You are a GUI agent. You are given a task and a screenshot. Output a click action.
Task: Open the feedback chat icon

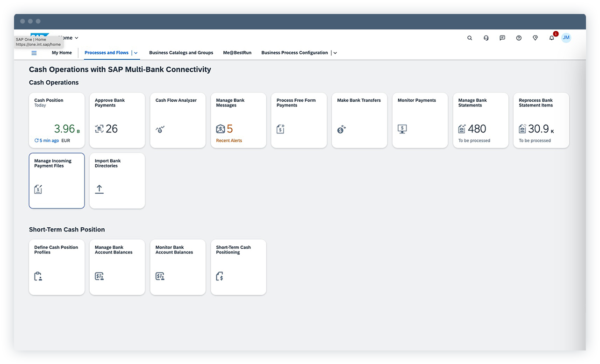click(502, 38)
